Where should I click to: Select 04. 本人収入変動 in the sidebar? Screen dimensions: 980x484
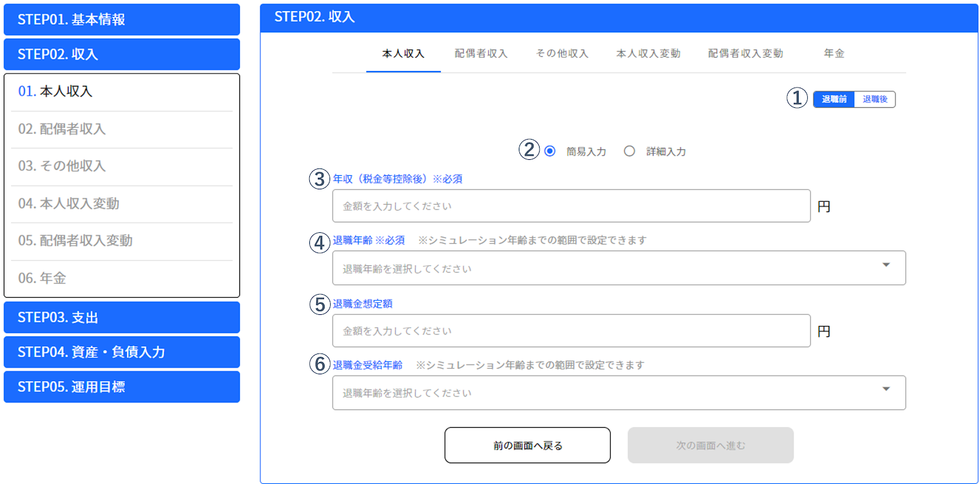point(122,203)
